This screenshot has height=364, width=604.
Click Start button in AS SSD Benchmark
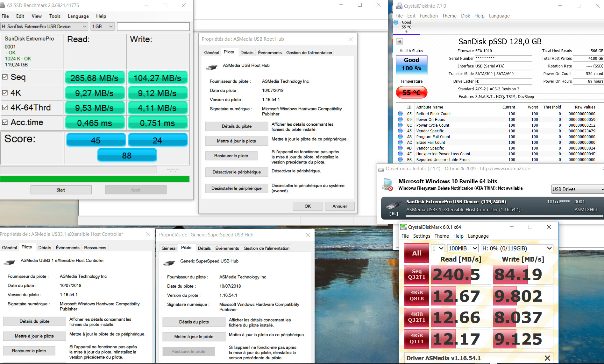61,190
